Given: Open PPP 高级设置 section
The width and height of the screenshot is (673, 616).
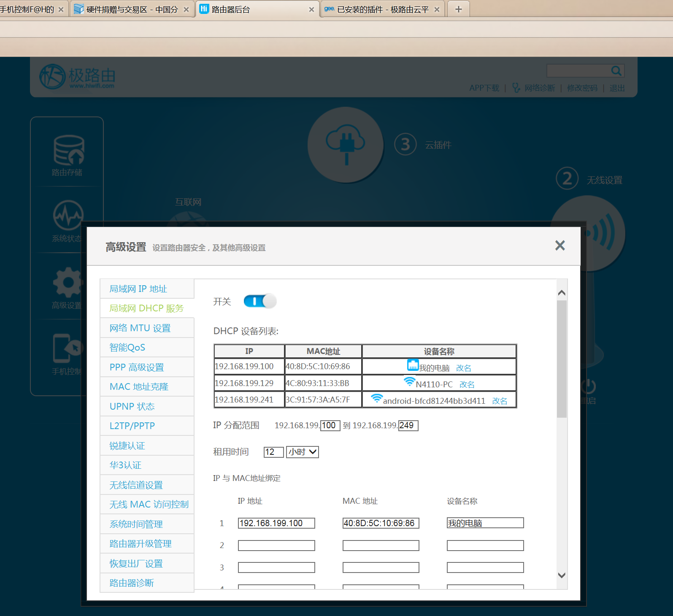Looking at the screenshot, I should 147,367.
